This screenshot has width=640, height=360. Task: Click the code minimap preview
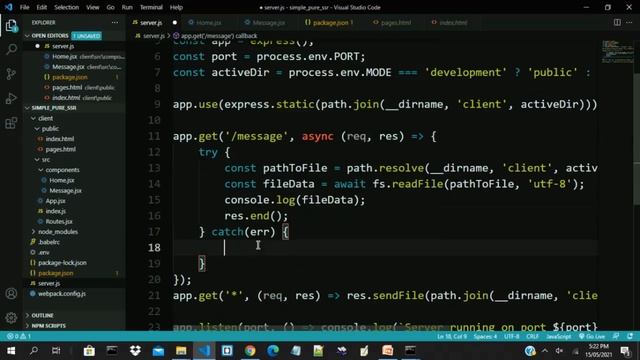[x=617, y=51]
